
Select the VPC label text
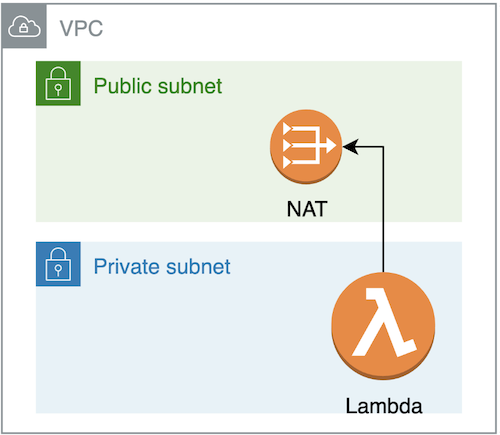(81, 28)
